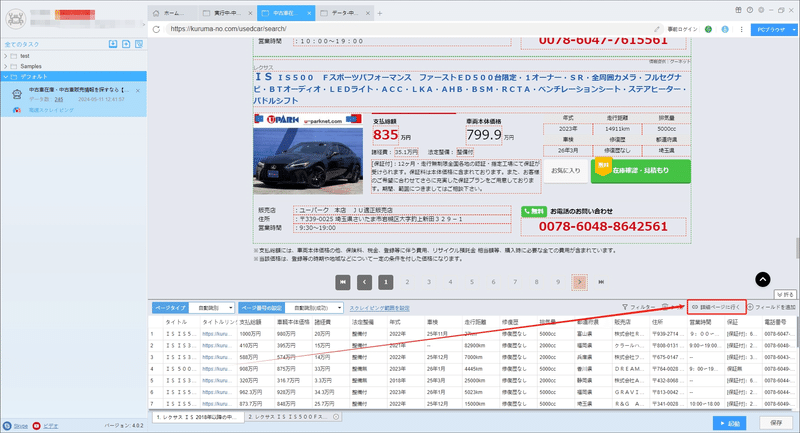
Task: Go to the previous results page arrow
Action: (x=364, y=282)
